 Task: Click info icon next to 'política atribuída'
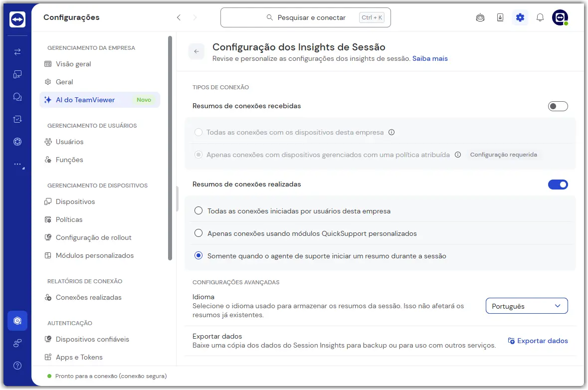pos(457,155)
